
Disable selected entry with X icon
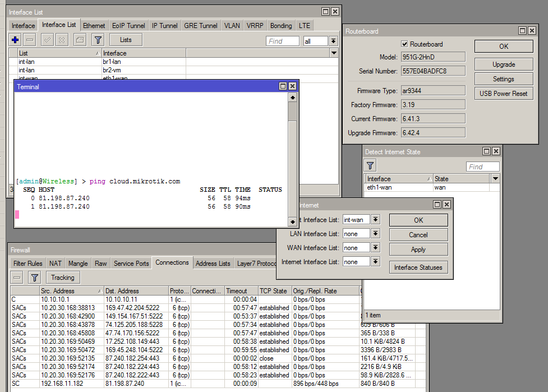pos(62,40)
